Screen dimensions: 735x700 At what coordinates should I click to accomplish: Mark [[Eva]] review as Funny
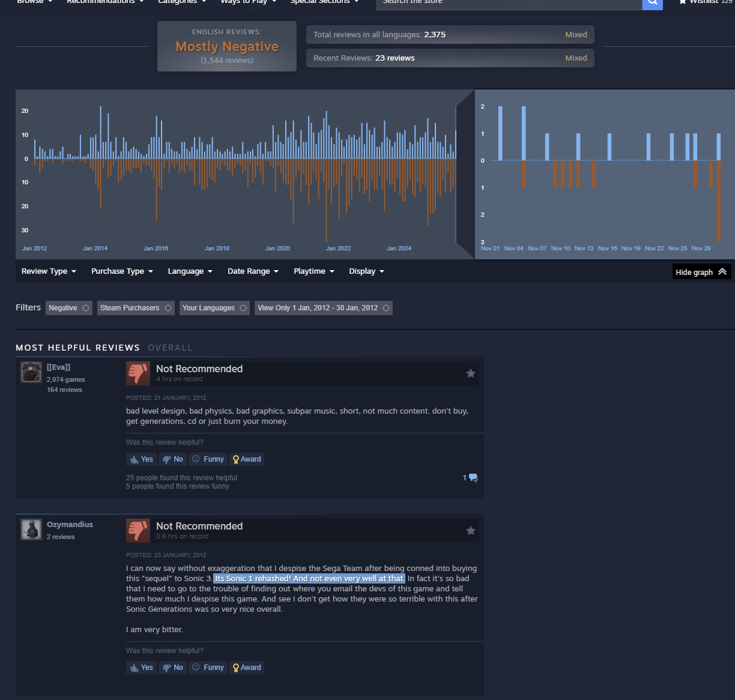[x=208, y=459]
